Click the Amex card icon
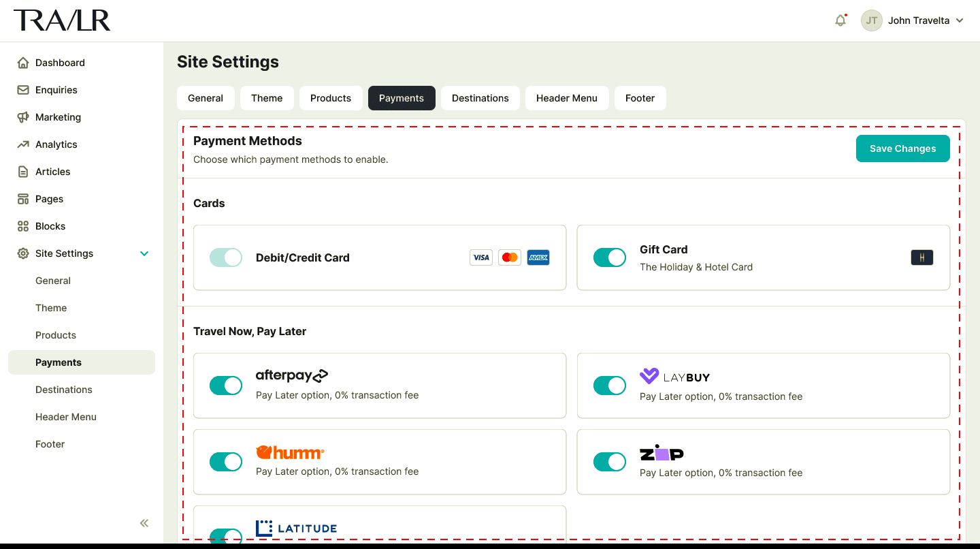Image resolution: width=980 pixels, height=549 pixels. pyautogui.click(x=538, y=257)
